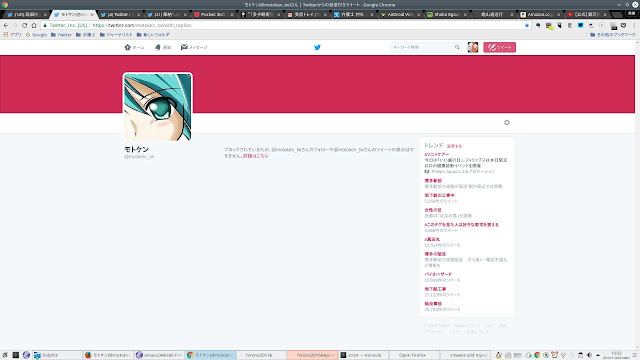Switch to scrot — Konsole taskbar window
The image size is (640, 360).
[x=363, y=355]
